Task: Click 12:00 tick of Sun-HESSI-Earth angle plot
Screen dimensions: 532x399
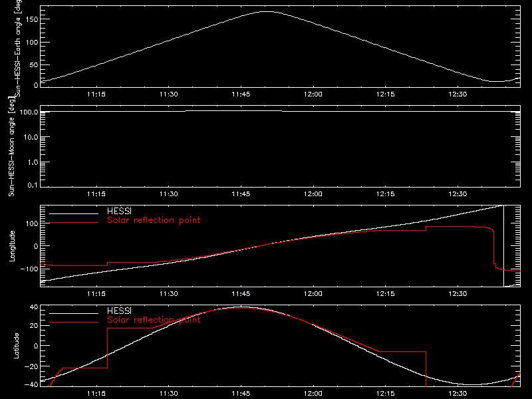Action: pyautogui.click(x=313, y=94)
